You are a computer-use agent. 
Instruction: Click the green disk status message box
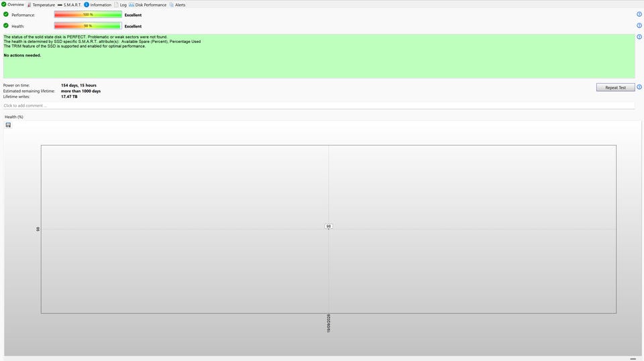click(319, 56)
